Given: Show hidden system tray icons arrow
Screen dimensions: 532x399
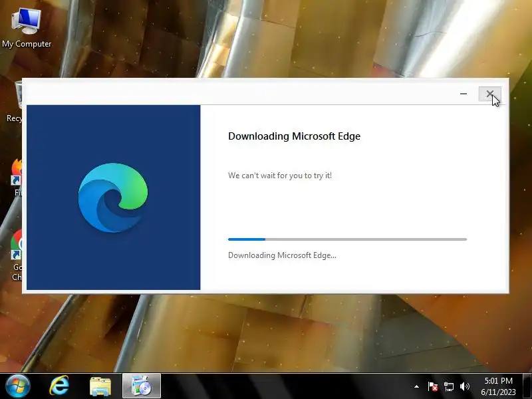Looking at the screenshot, I should (x=417, y=386).
